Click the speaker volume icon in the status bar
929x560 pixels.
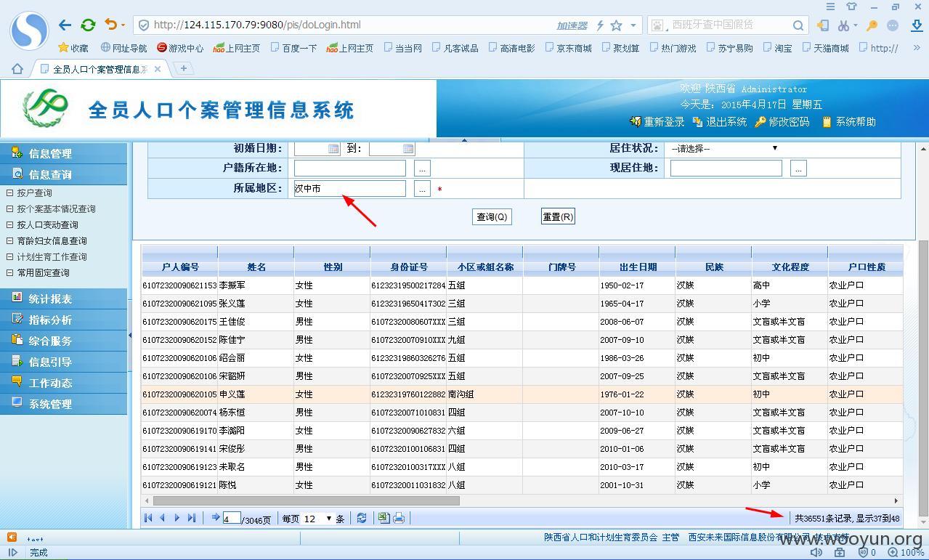point(816,553)
